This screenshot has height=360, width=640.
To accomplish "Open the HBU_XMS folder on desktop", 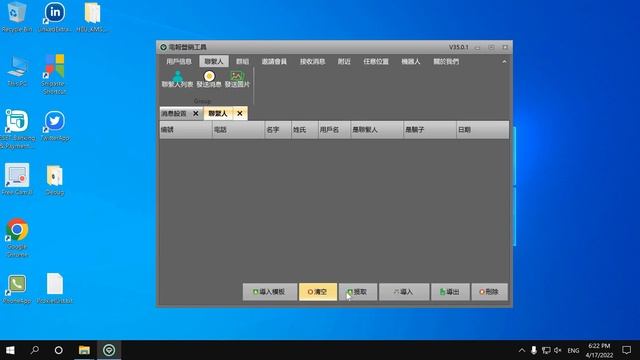I will click(x=92, y=17).
